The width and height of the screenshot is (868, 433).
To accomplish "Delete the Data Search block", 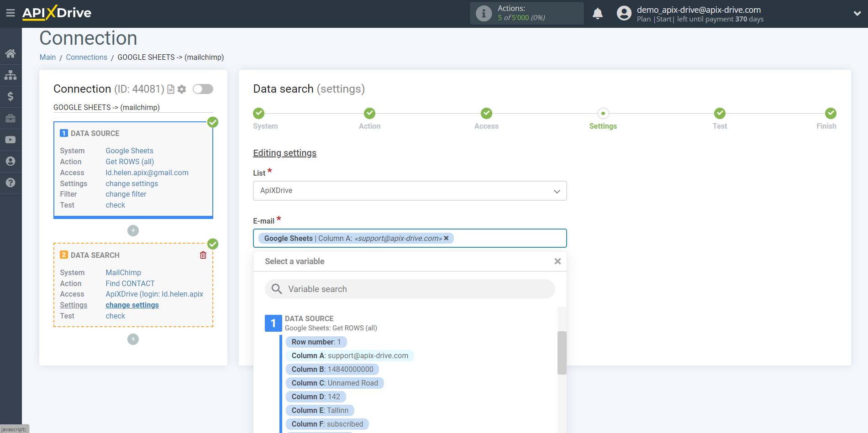I will 203,255.
